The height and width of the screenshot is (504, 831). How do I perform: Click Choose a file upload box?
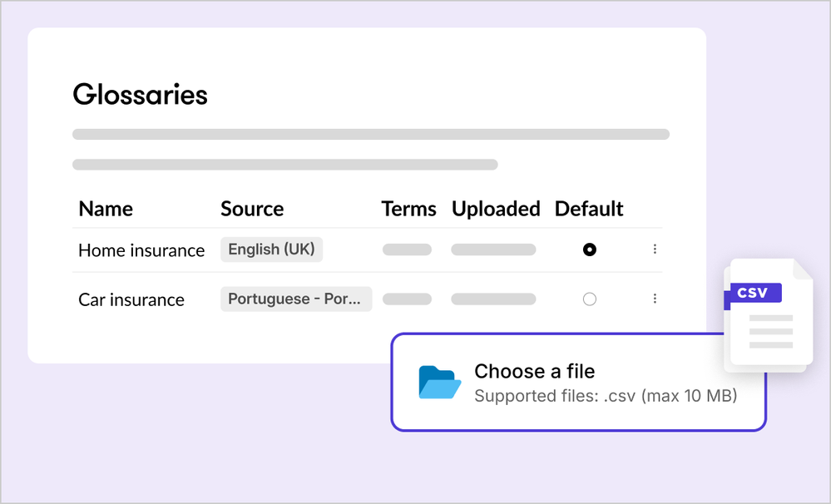577,383
